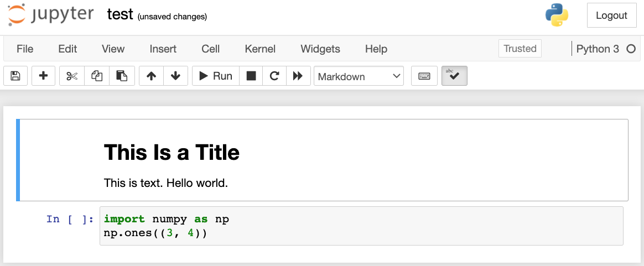Toggle the spellcheck abc checkmark button
The width and height of the screenshot is (644, 266).
[454, 76]
